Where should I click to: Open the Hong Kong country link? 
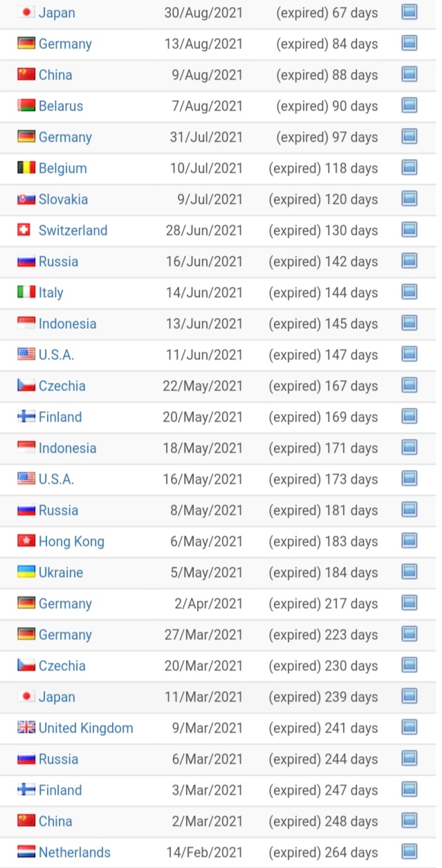coord(71,541)
